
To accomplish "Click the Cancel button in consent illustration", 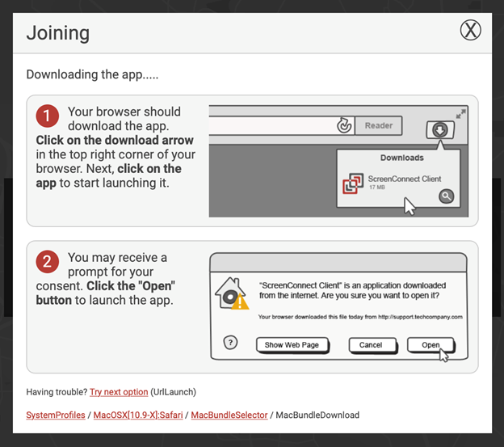I will (372, 345).
